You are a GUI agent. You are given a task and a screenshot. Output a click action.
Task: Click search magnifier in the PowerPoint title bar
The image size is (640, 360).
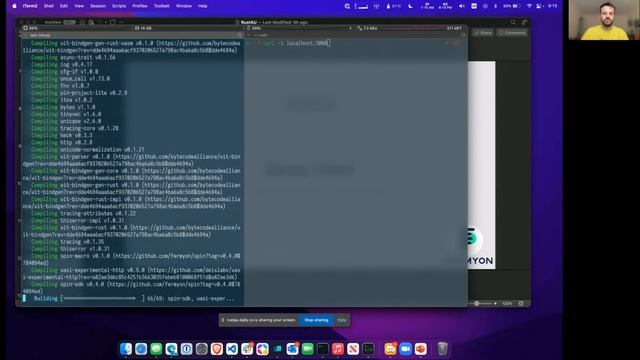[513, 22]
